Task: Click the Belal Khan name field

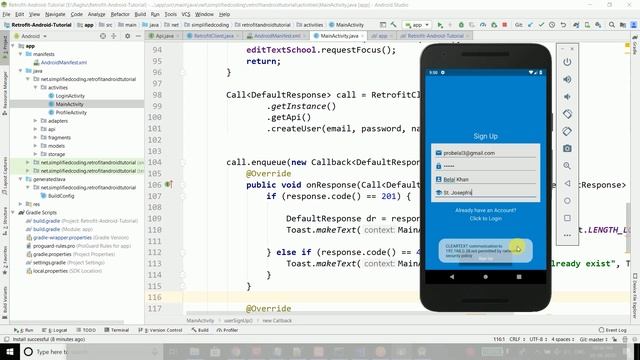Action: [x=485, y=179]
